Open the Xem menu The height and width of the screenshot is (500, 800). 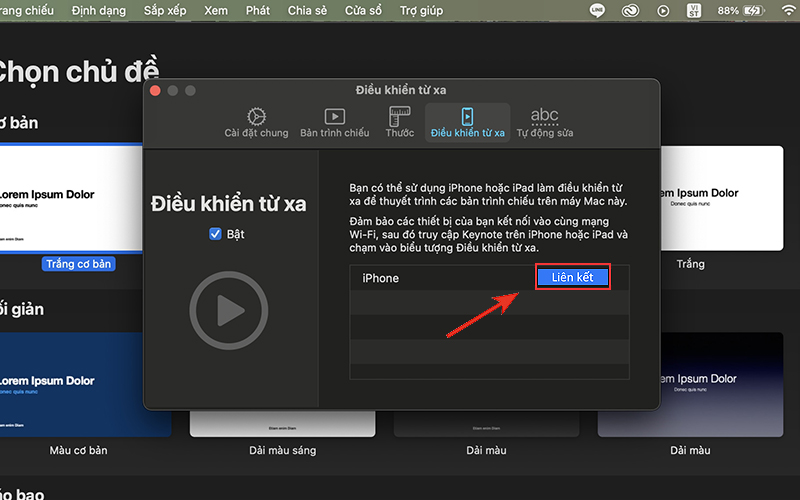point(216,10)
